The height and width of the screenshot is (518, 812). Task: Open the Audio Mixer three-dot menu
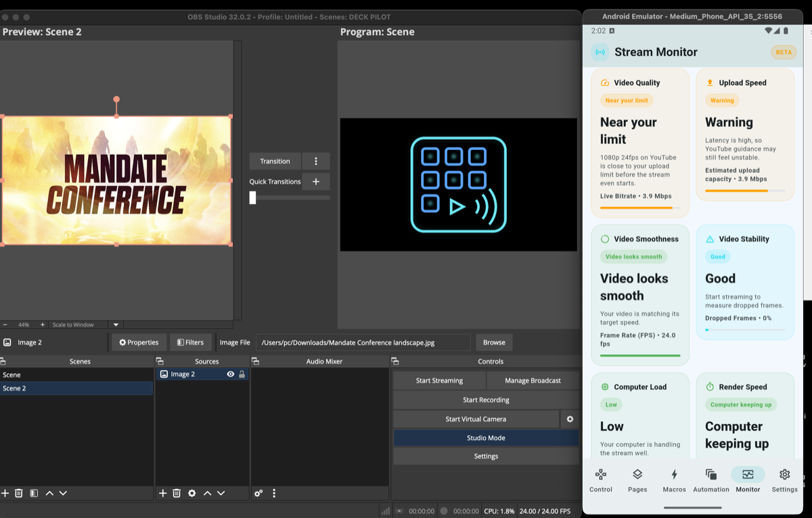(274, 493)
